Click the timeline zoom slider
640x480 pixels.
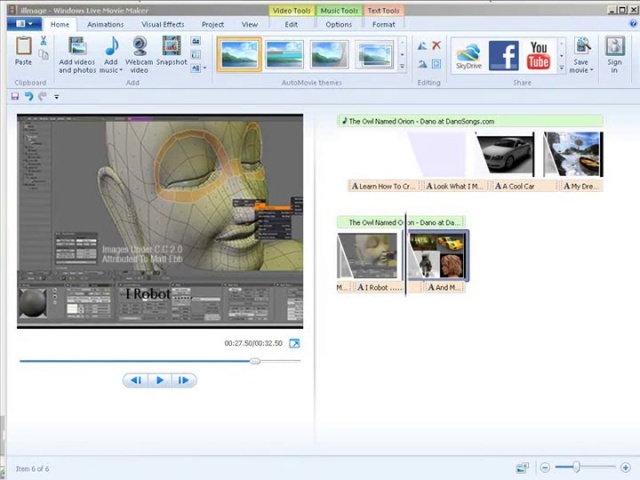point(578,467)
